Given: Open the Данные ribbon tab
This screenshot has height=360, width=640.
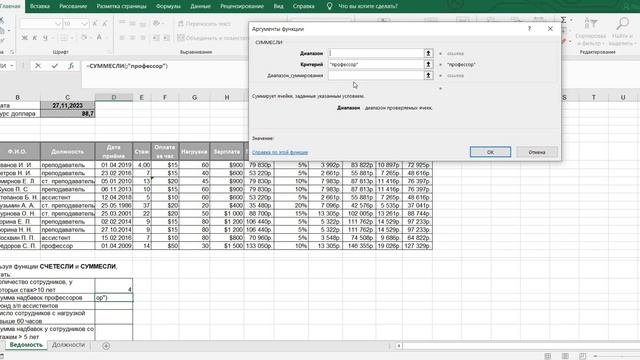Looking at the screenshot, I should [200, 6].
